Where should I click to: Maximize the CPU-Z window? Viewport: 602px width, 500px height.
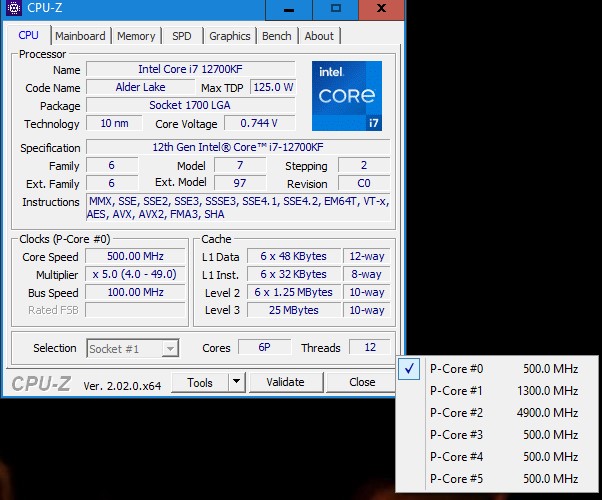336,10
